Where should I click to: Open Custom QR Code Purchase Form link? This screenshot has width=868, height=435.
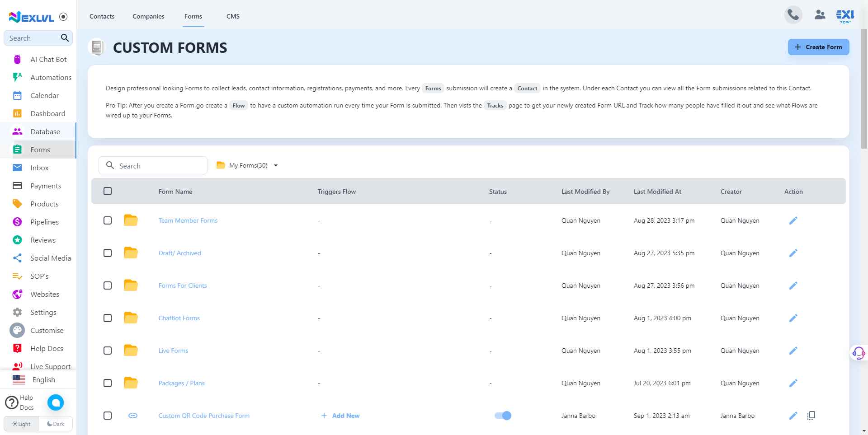click(204, 416)
